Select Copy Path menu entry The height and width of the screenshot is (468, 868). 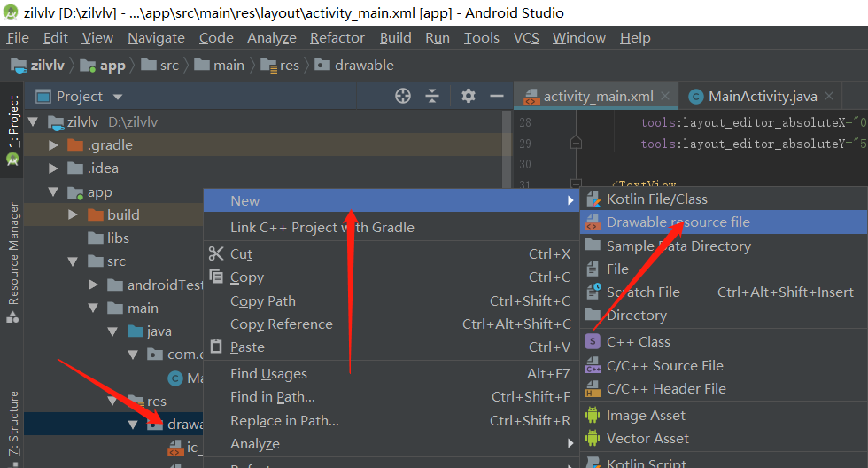(391, 300)
